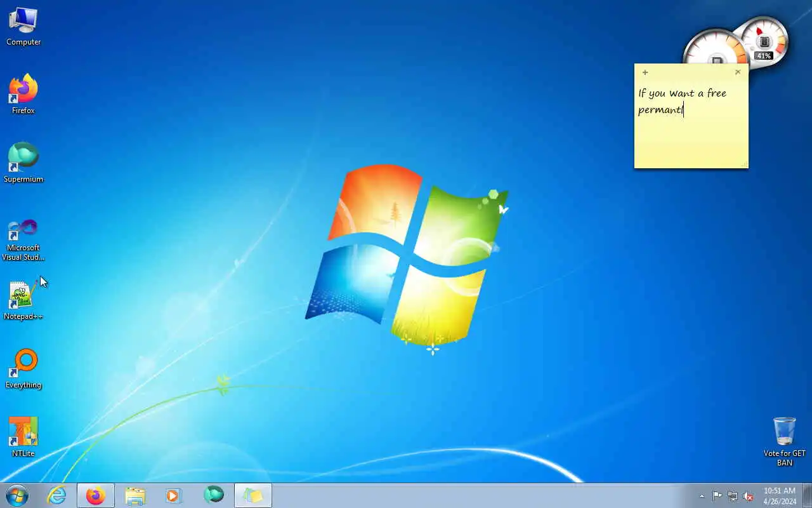Open the network tray icon
Image resolution: width=812 pixels, height=508 pixels.
(x=733, y=496)
